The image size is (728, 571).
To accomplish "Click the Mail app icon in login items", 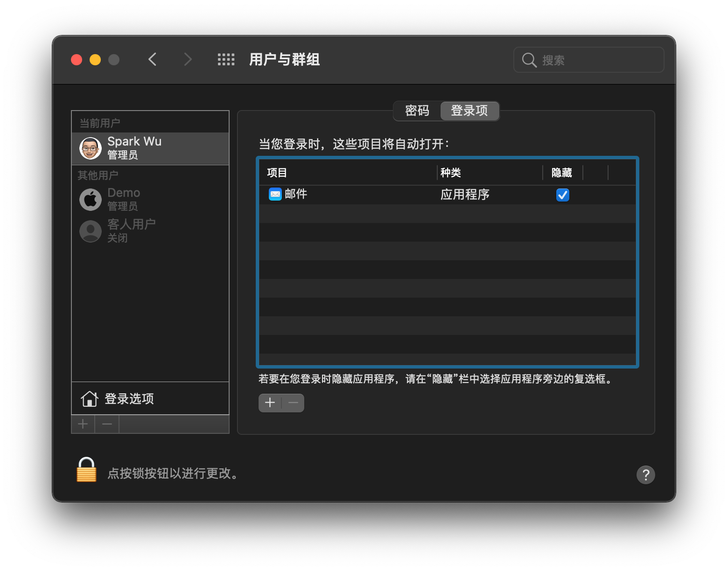I will 275,194.
